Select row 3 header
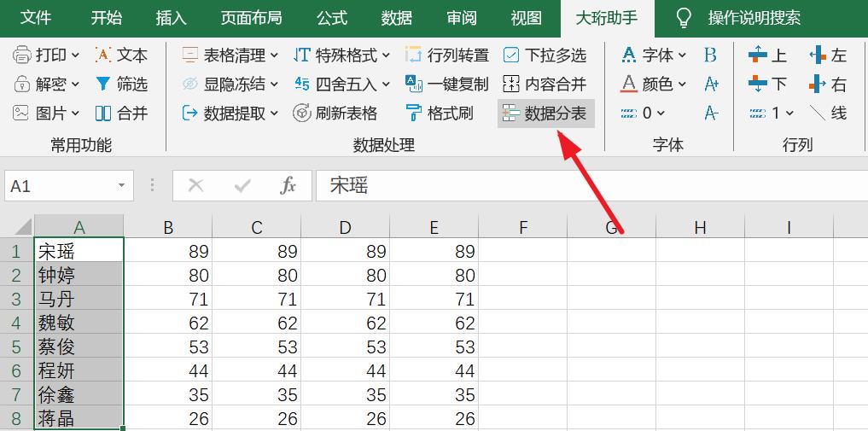 (x=16, y=300)
